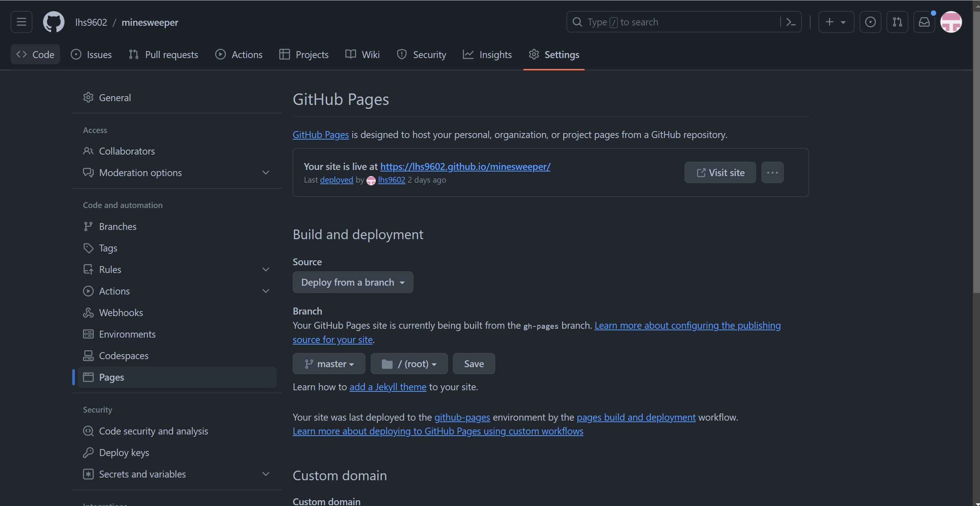
Task: Click the Visit site button
Action: (720, 173)
